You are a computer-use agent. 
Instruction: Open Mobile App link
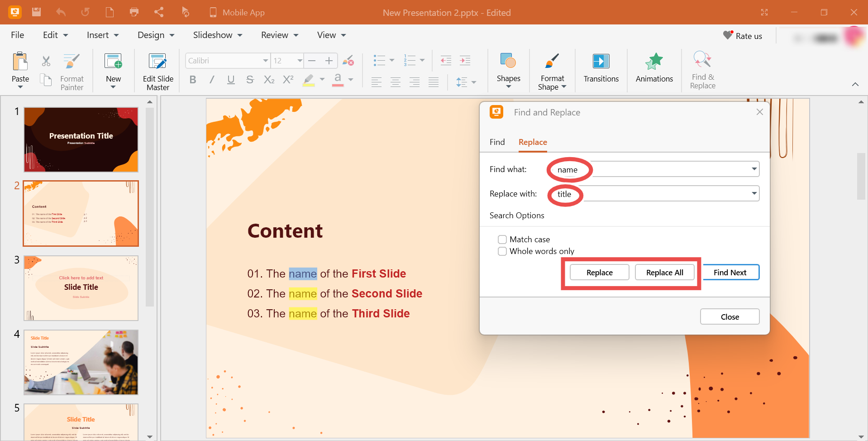[x=237, y=13]
